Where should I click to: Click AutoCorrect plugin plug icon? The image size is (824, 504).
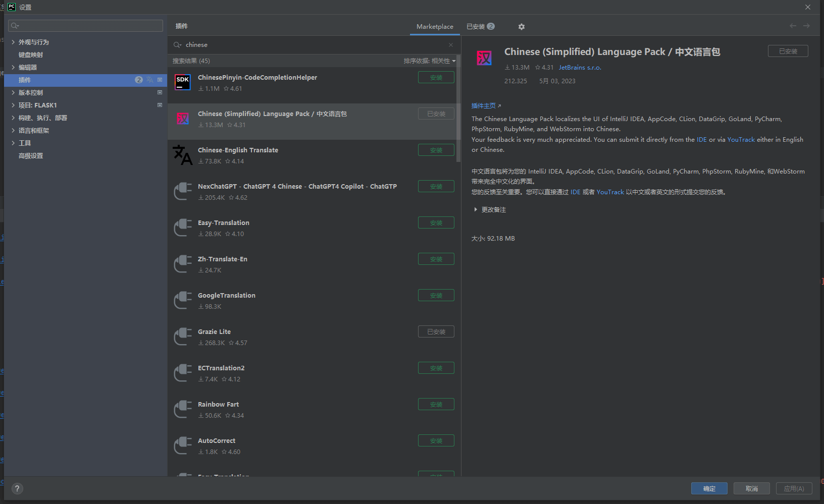(x=183, y=445)
